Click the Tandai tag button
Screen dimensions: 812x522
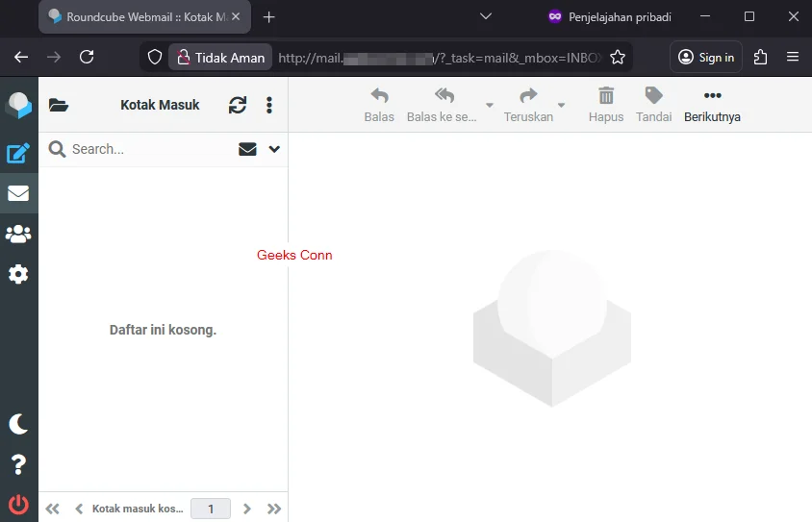coord(653,105)
